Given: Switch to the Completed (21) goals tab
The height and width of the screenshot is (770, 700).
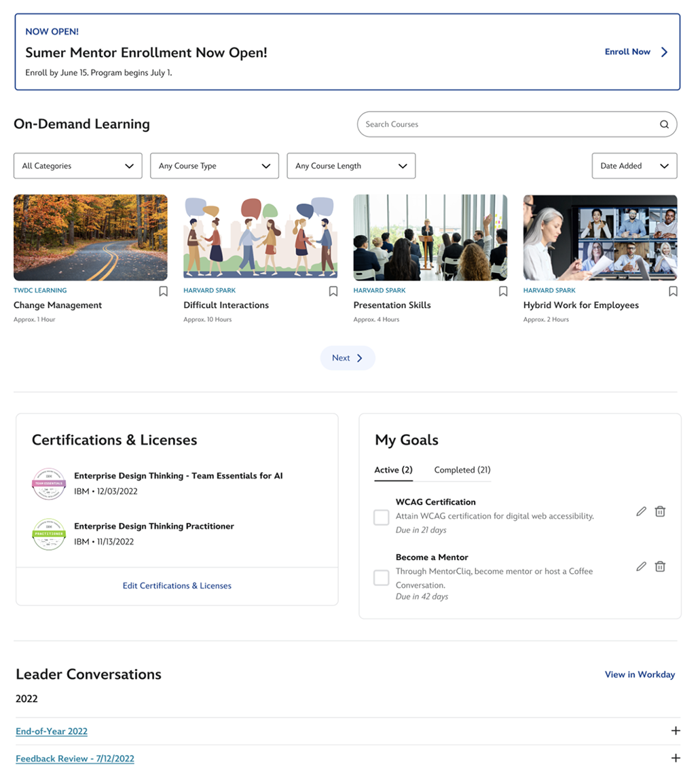Looking at the screenshot, I should pos(462,470).
